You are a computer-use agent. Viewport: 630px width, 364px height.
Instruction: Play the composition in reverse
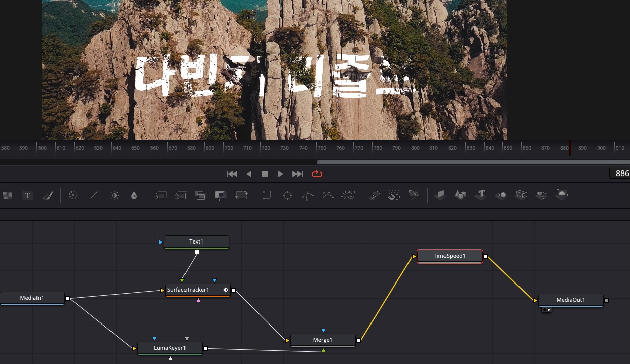pos(249,174)
